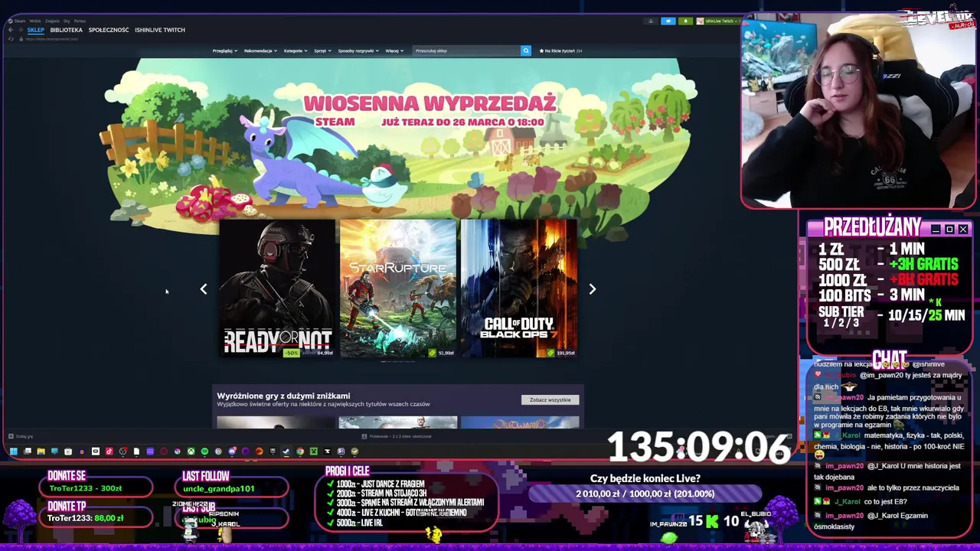Show next carousel games with right arrow

(x=592, y=289)
